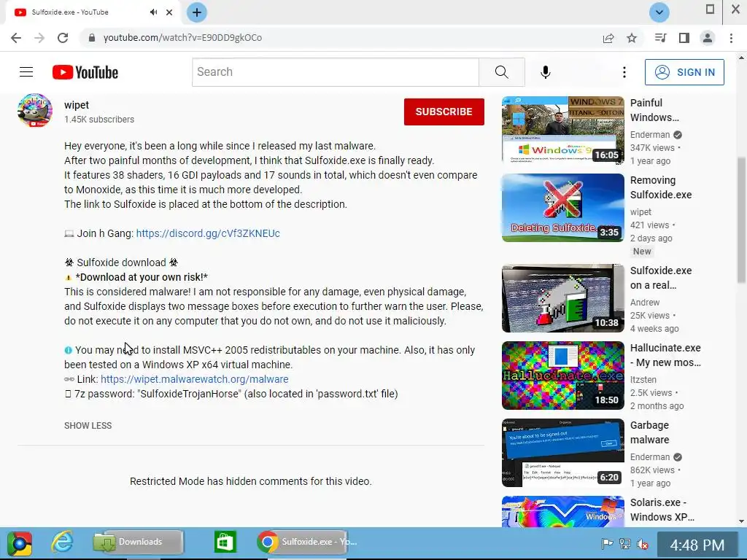747x560 pixels.
Task: Open the discord.gg invite link
Action: [x=208, y=233]
